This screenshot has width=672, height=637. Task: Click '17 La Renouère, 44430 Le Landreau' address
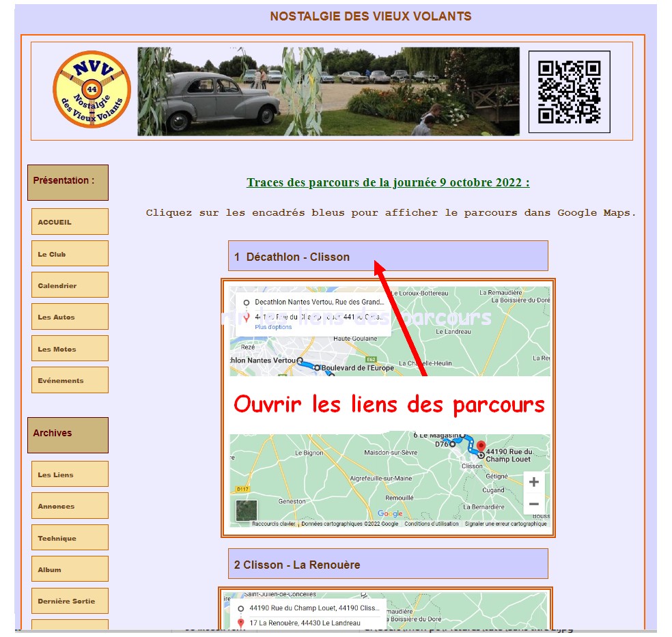(305, 623)
